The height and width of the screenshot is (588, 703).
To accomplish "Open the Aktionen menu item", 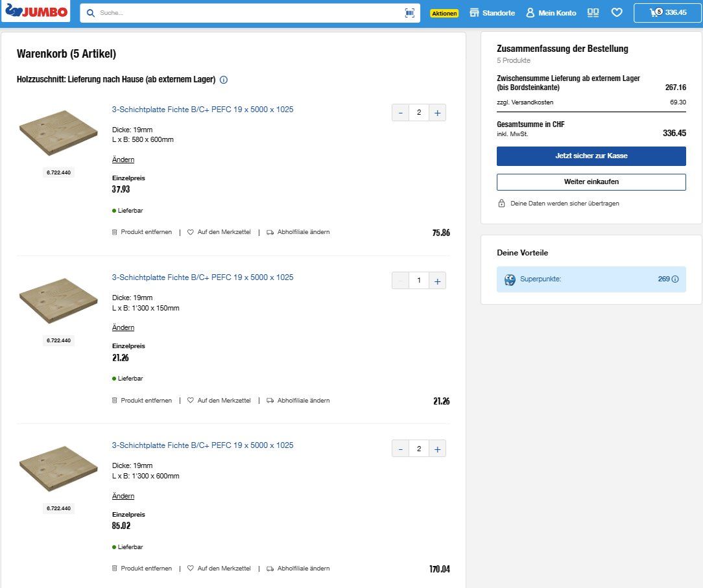I will point(444,14).
